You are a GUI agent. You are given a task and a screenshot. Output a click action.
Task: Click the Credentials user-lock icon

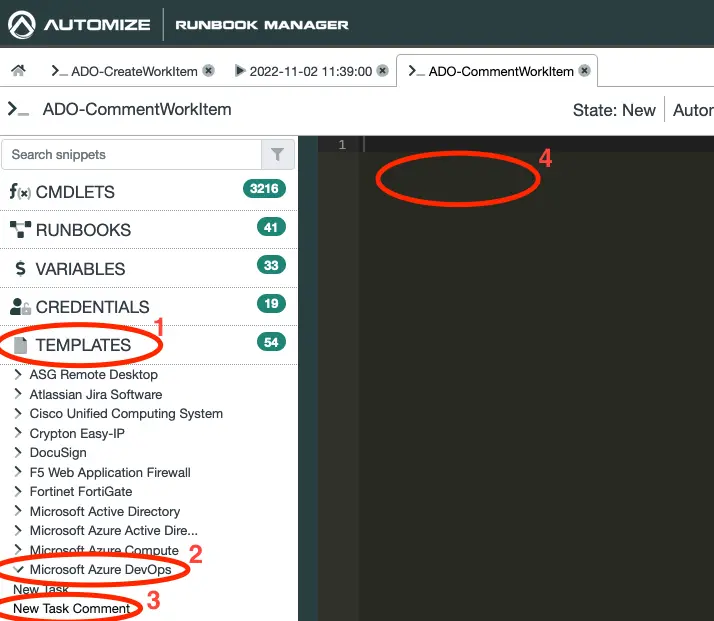point(19,307)
